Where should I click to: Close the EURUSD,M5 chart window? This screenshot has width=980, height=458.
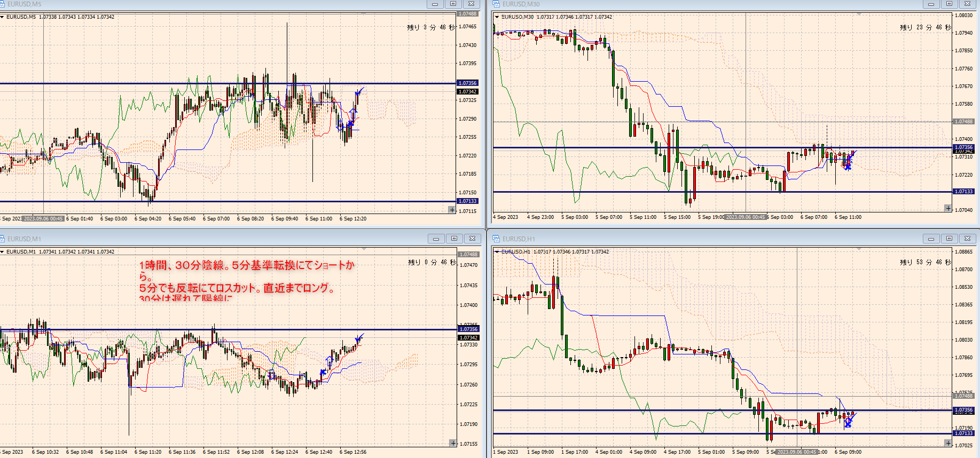(x=472, y=4)
